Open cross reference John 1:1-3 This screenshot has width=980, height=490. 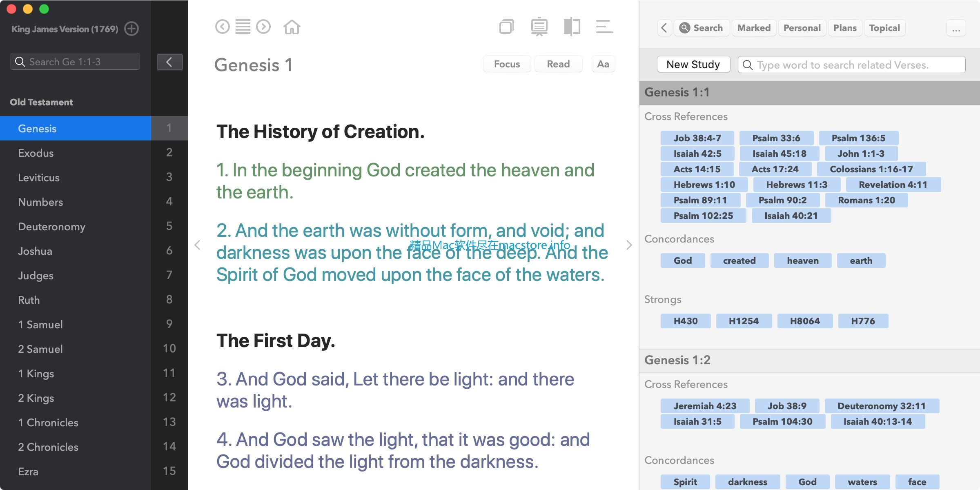click(x=861, y=154)
